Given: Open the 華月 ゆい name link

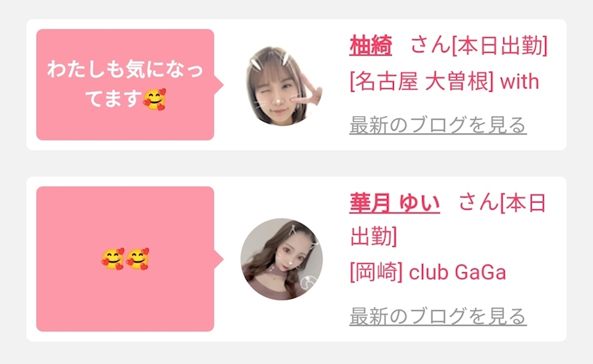Looking at the screenshot, I should [x=395, y=203].
